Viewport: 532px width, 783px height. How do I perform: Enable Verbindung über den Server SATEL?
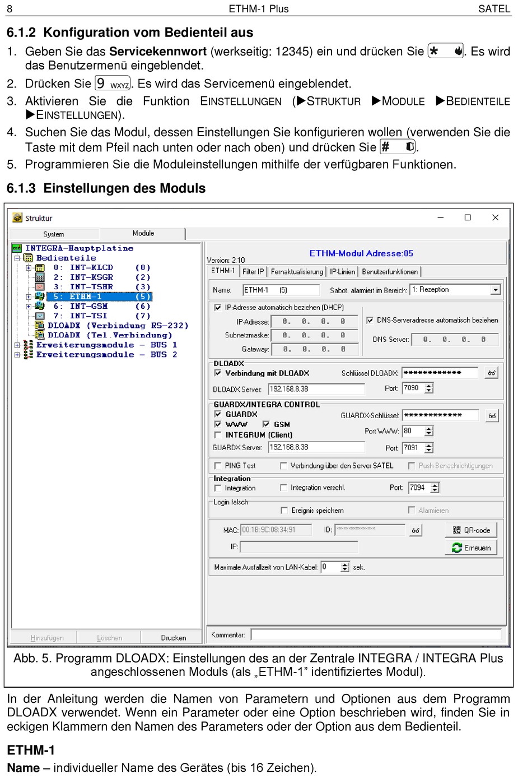[283, 465]
